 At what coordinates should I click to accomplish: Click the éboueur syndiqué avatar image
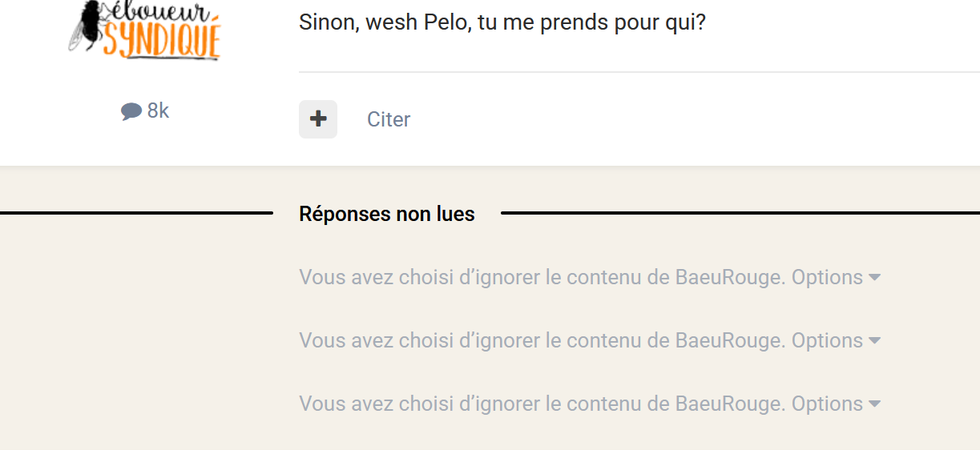tap(144, 30)
